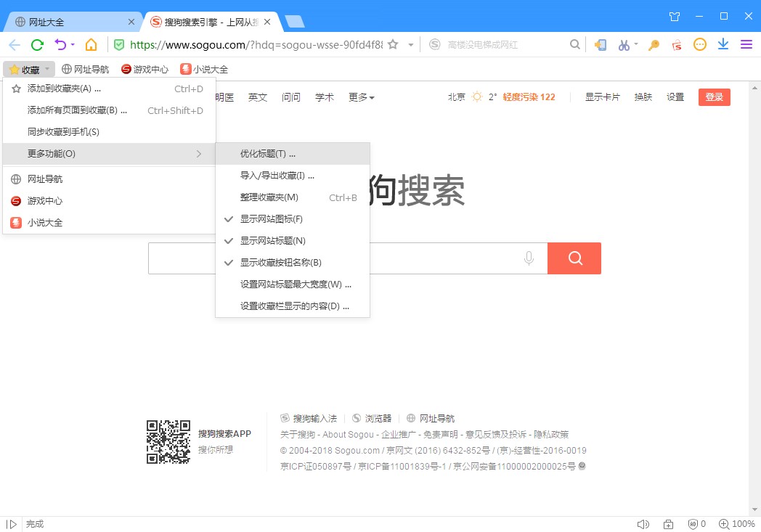Close the 网址大全 tab

pyautogui.click(x=131, y=22)
